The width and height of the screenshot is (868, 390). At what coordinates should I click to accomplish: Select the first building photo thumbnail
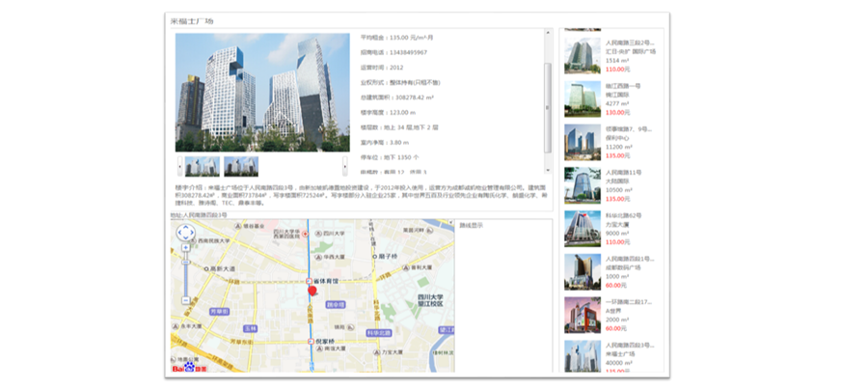tap(203, 166)
